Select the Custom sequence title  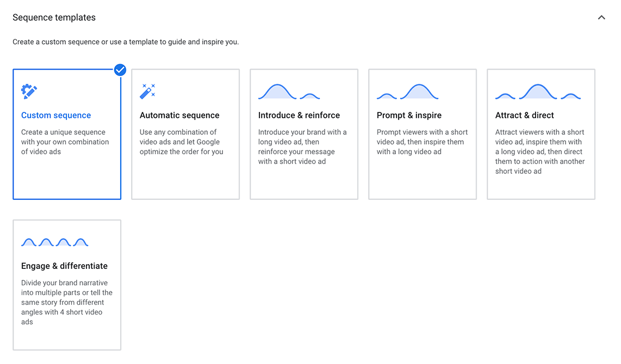pos(56,115)
